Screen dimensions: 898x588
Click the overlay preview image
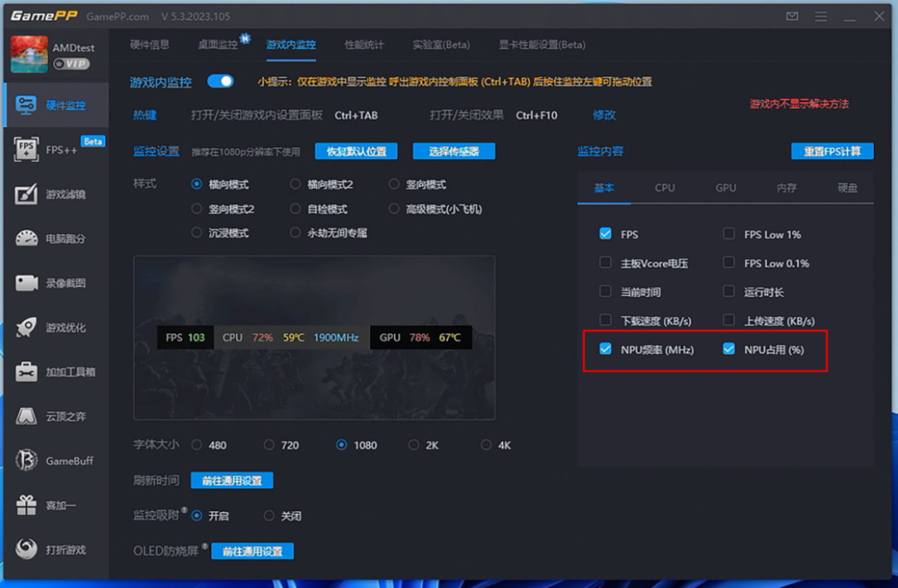click(314, 338)
